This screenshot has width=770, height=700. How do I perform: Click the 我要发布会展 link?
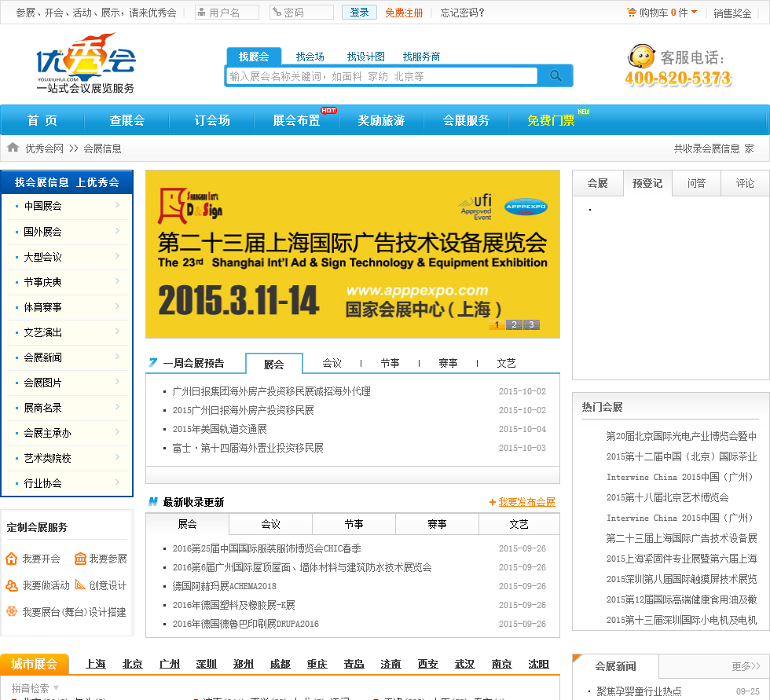click(x=527, y=502)
